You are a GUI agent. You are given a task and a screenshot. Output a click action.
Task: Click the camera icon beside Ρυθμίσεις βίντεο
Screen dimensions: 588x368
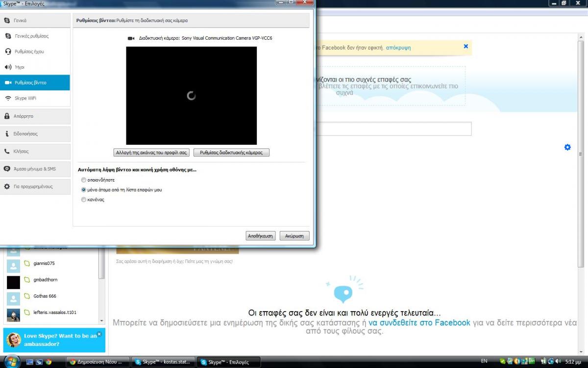coord(8,82)
